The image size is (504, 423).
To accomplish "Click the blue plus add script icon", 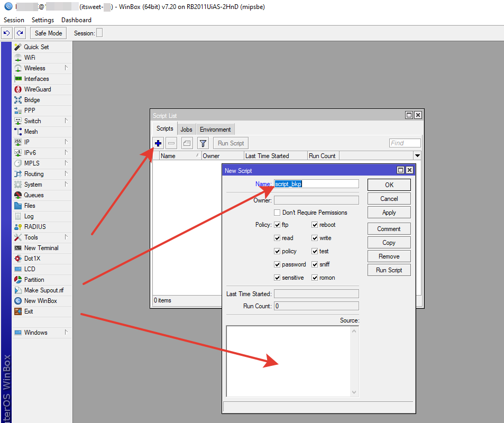I will [158, 143].
